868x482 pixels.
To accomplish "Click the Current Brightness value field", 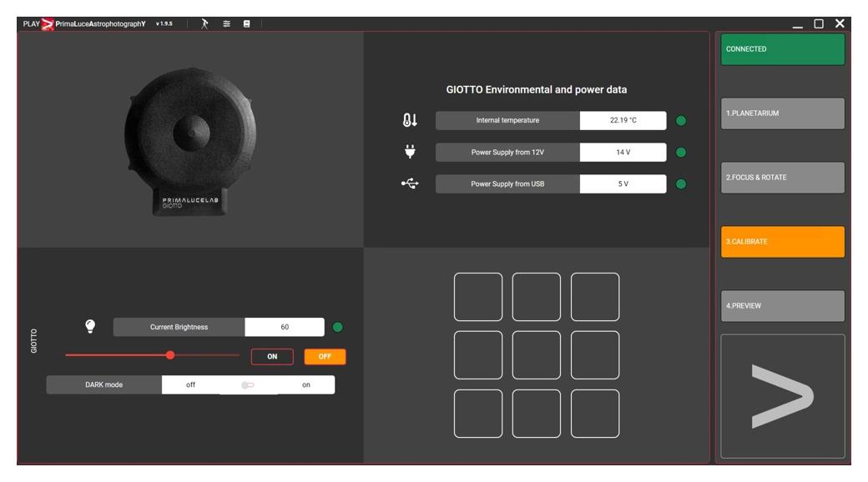I will coord(285,327).
